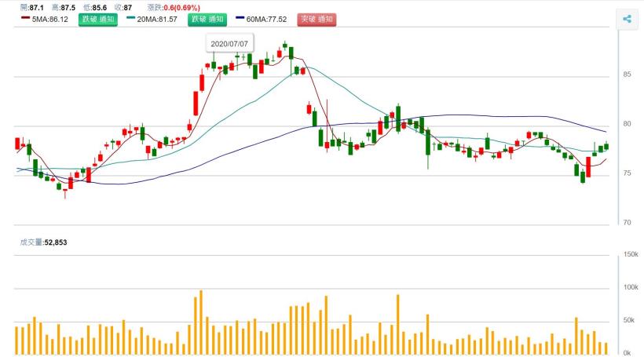Click the 高 87.5 high price text
Image resolution: width=644 pixels, height=357 pixels.
click(64, 7)
